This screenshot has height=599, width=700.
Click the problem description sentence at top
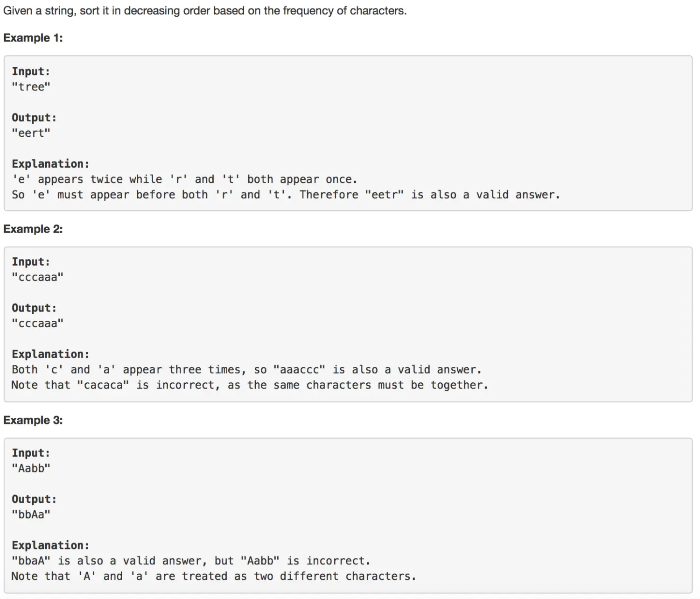[205, 11]
